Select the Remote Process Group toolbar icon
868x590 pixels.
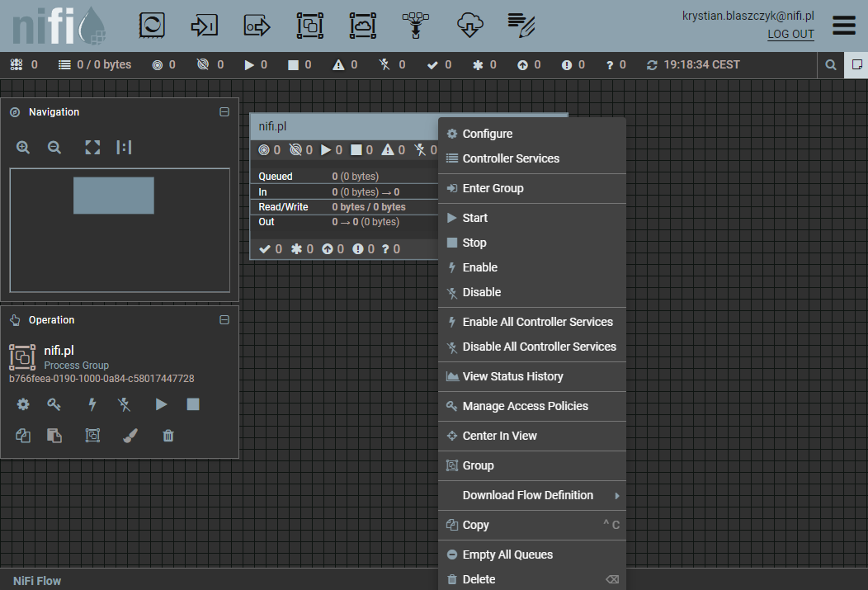(x=362, y=26)
